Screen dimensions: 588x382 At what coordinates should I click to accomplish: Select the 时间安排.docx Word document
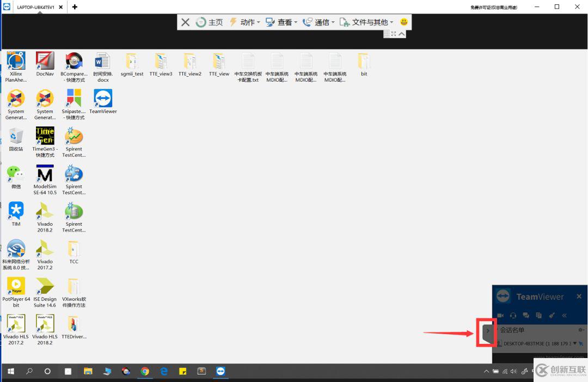tap(103, 67)
